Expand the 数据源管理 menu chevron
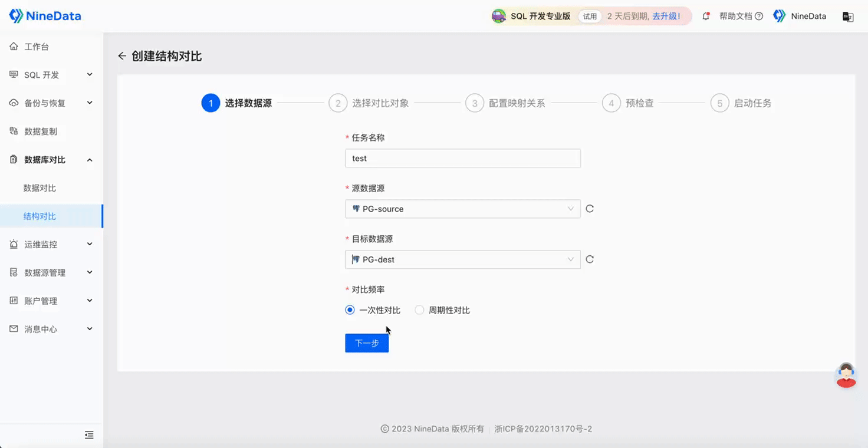The height and width of the screenshot is (448, 868). coord(90,272)
